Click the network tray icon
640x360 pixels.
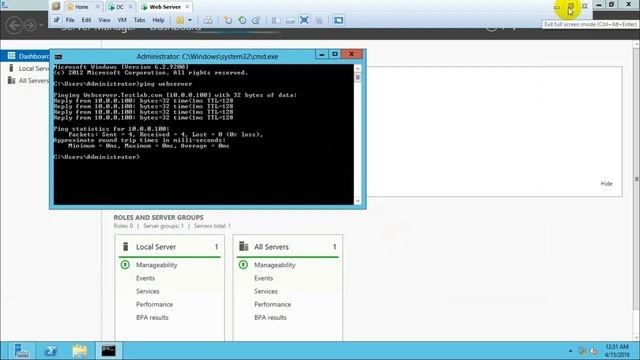pyautogui.click(x=582, y=351)
